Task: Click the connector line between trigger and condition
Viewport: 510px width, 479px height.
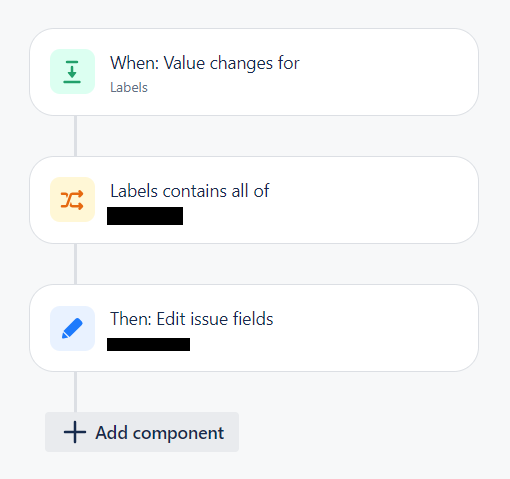Action: click(76, 136)
